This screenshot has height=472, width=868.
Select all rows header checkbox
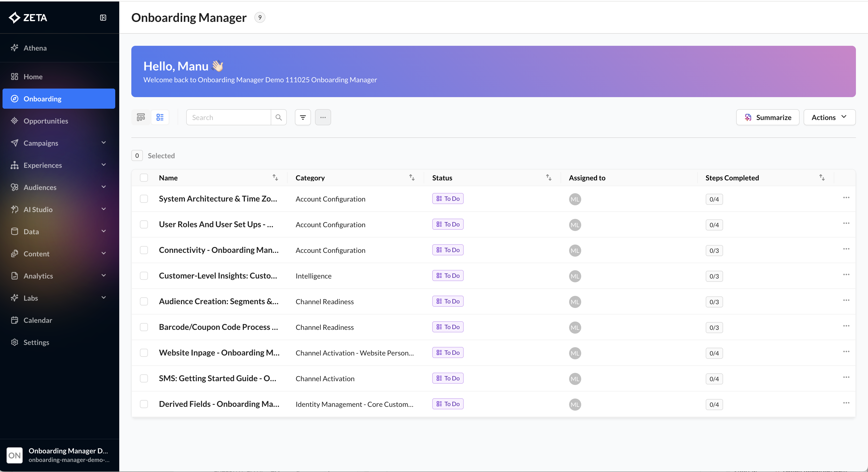(x=144, y=178)
